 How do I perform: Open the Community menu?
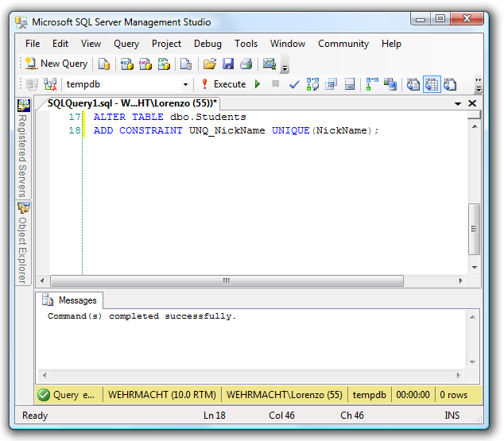pos(343,44)
